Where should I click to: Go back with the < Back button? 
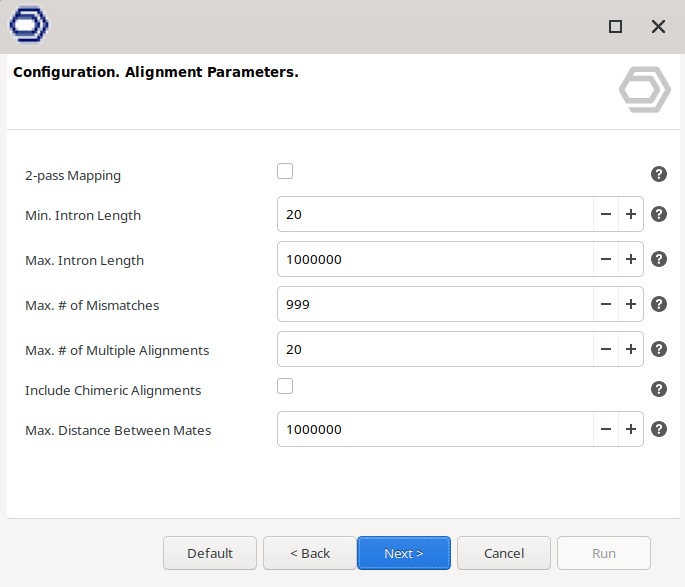tap(310, 553)
